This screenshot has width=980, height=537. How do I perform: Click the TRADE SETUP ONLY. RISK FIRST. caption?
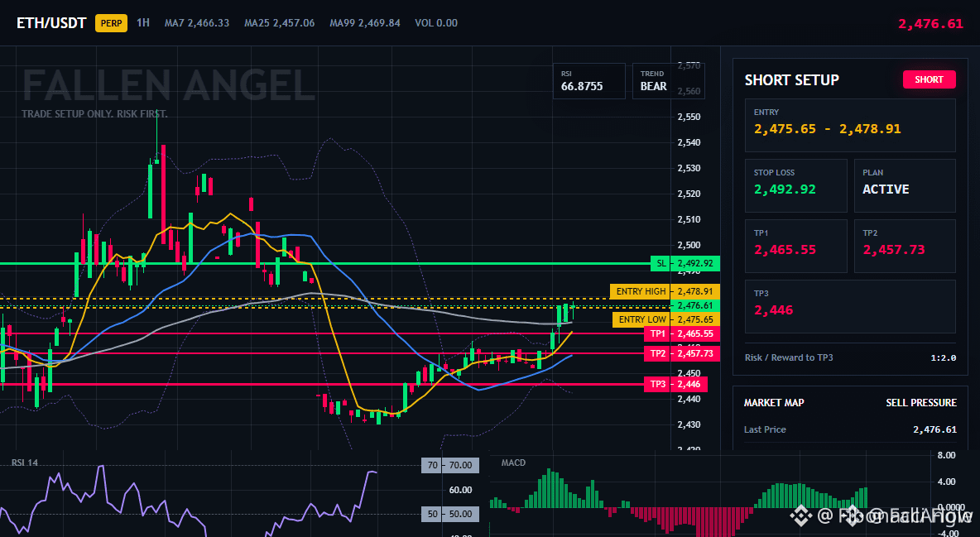(94, 114)
